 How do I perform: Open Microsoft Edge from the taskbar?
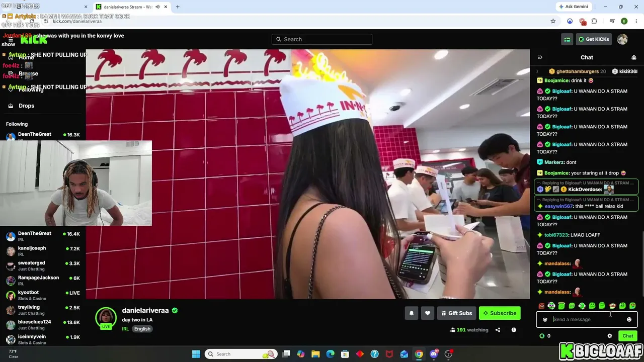point(330,354)
